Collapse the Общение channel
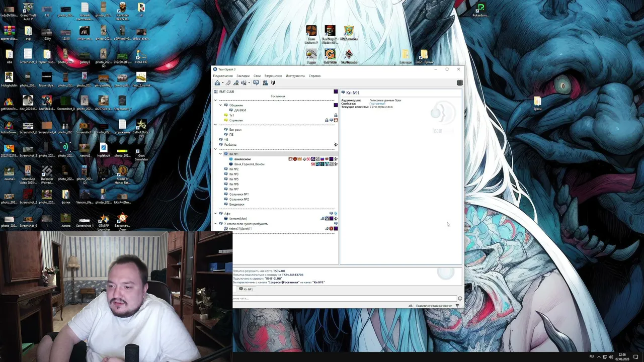 (220, 105)
